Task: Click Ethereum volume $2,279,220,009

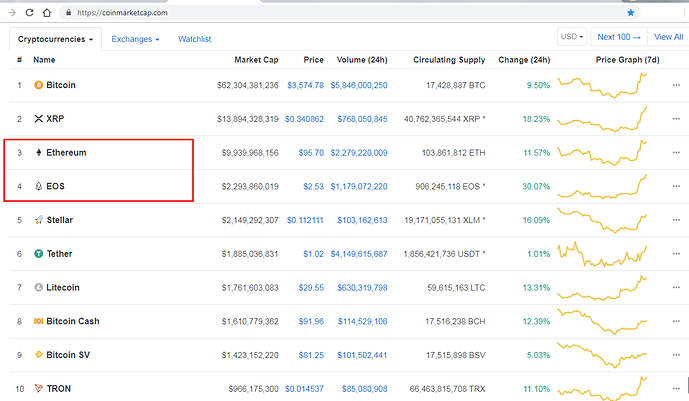Action: click(x=359, y=153)
